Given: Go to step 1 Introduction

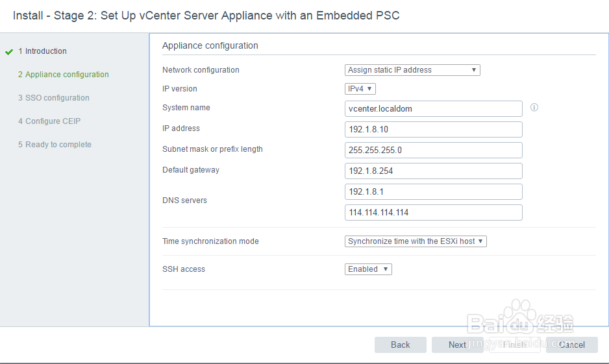Looking at the screenshot, I should 42,51.
